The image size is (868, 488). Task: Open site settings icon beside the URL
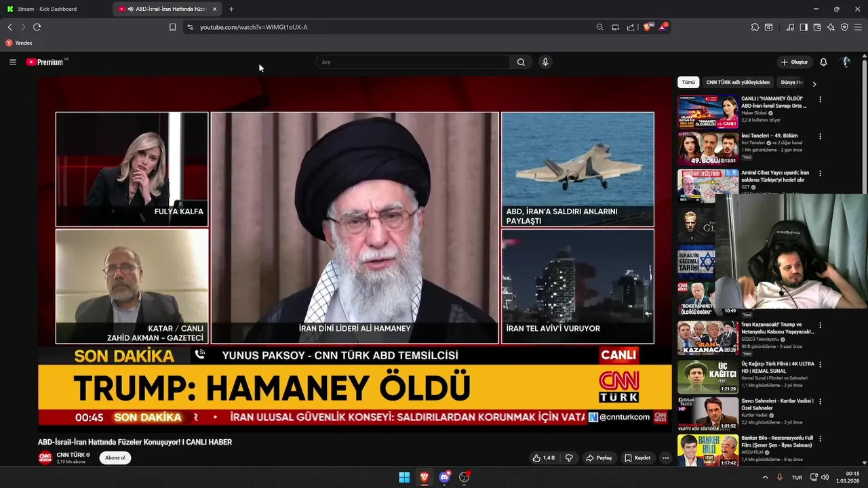190,27
